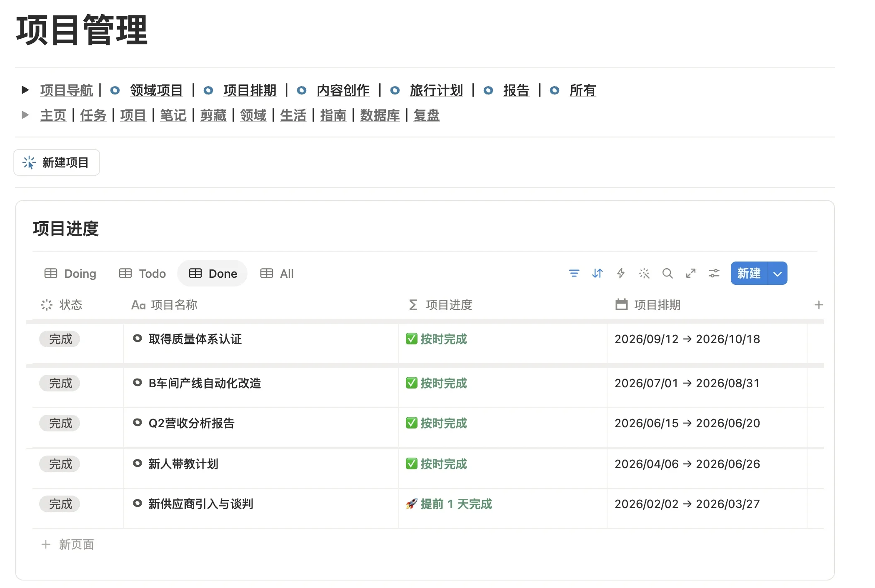875x588 pixels.
Task: Open the 领域项目 link
Action: coord(156,90)
